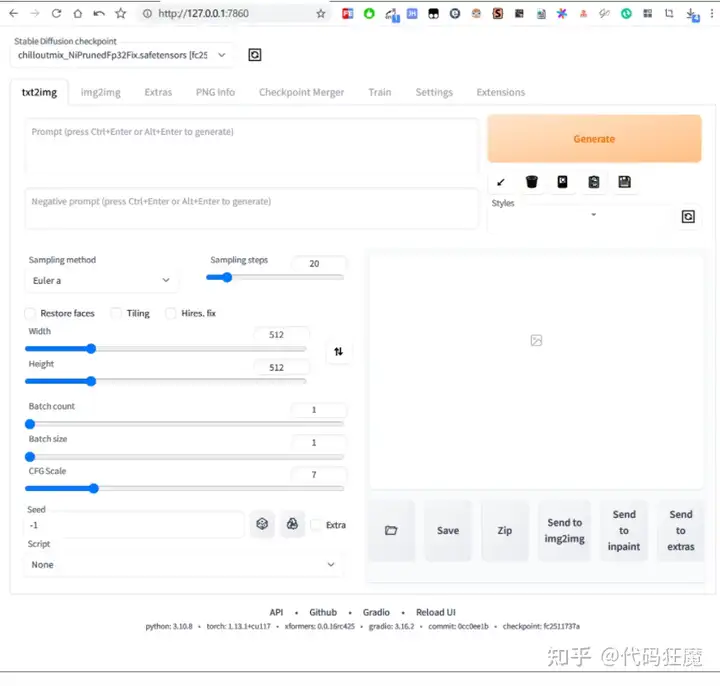The image size is (720, 686).
Task: Click the Height slider handle
Action: 91,382
